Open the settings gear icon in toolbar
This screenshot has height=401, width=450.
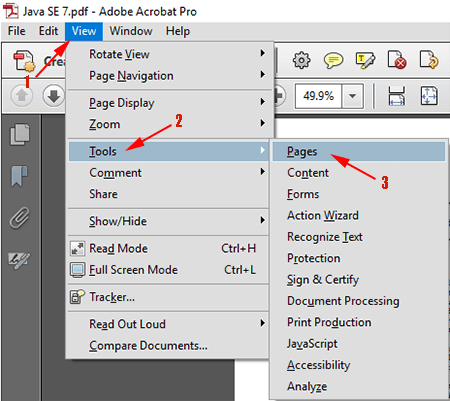[x=301, y=61]
